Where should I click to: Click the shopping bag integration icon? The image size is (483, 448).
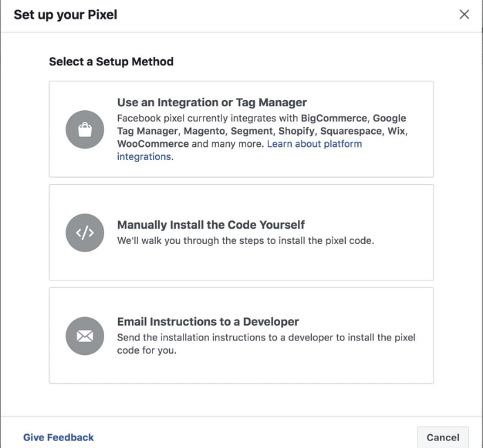pos(85,130)
